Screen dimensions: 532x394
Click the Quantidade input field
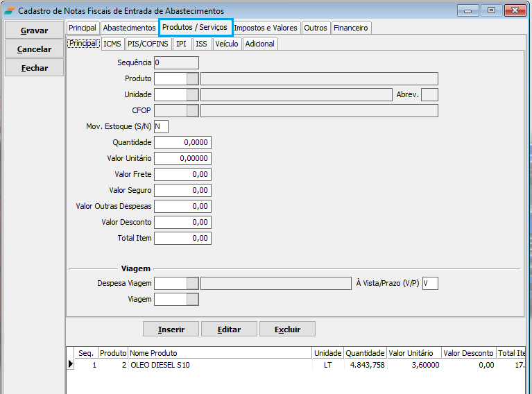click(x=182, y=142)
